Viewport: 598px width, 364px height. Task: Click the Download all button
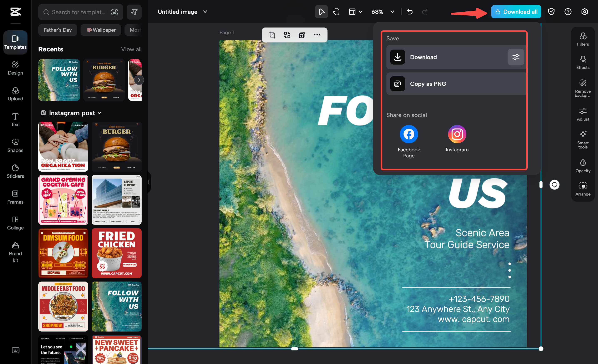coord(516,11)
